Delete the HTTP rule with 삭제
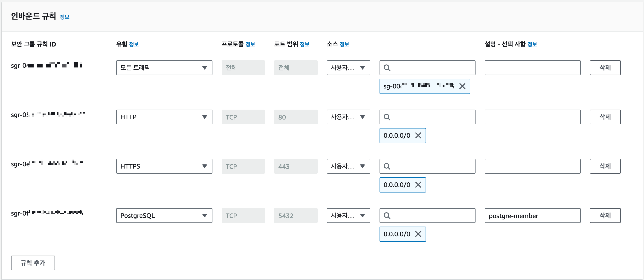Screen dimensions: 644x280 pos(605,117)
